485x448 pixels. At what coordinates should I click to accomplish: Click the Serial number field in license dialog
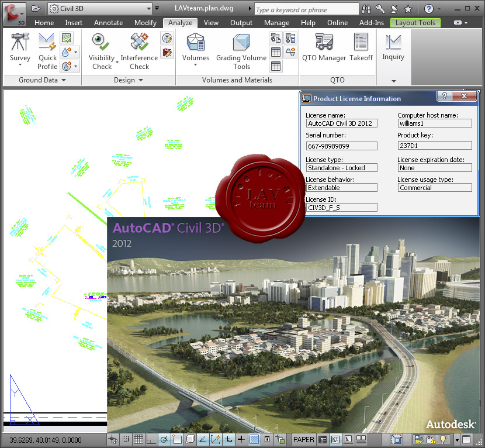tap(341, 146)
